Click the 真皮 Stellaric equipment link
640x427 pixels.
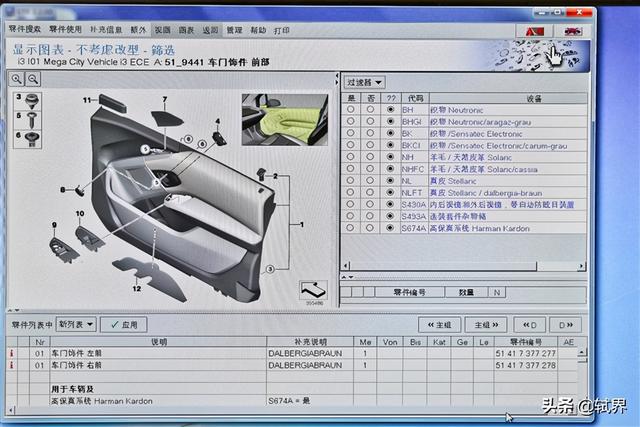tap(453, 181)
